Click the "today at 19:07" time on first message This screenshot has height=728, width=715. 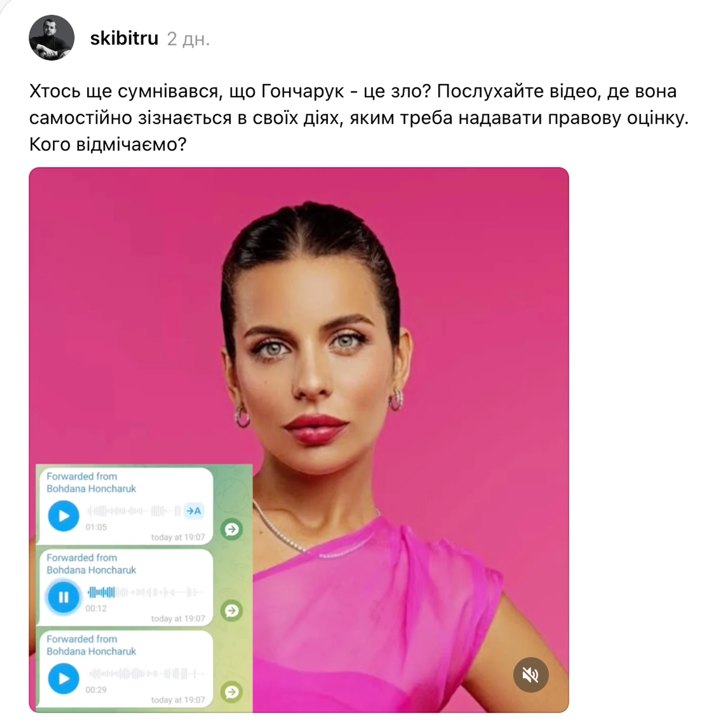tap(178, 537)
